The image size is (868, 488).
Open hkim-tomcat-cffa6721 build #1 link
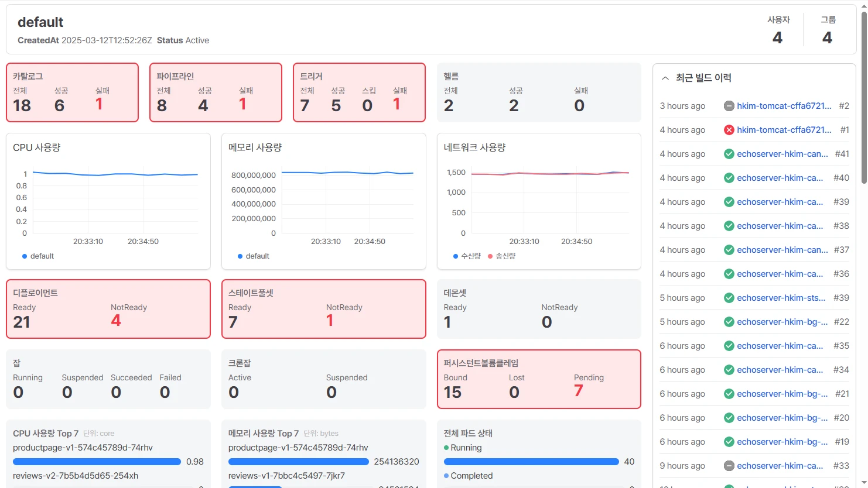784,130
